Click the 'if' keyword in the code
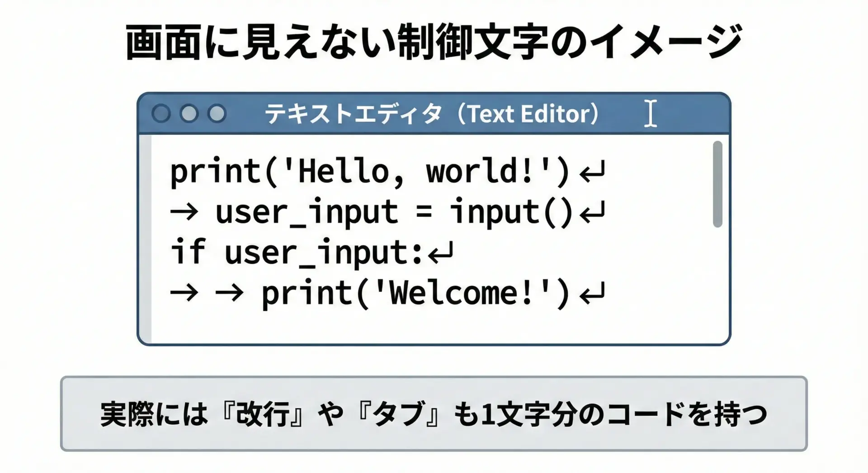This screenshot has width=868, height=473. pyautogui.click(x=188, y=252)
